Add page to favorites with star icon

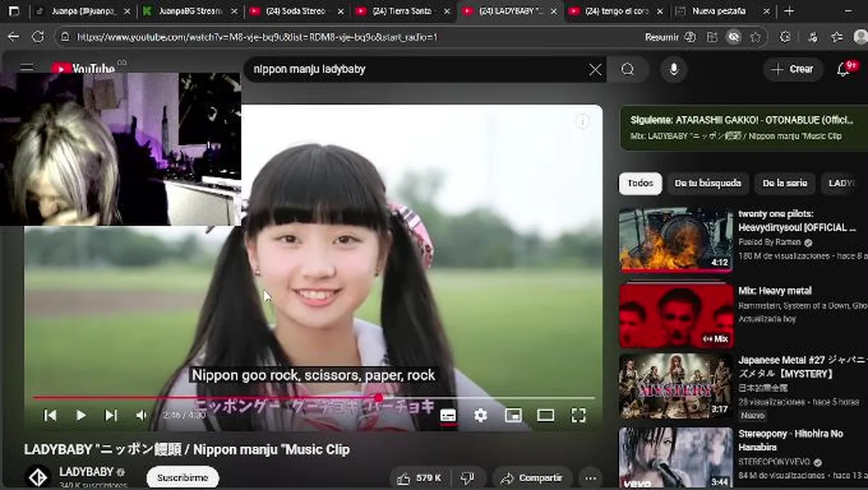[756, 37]
